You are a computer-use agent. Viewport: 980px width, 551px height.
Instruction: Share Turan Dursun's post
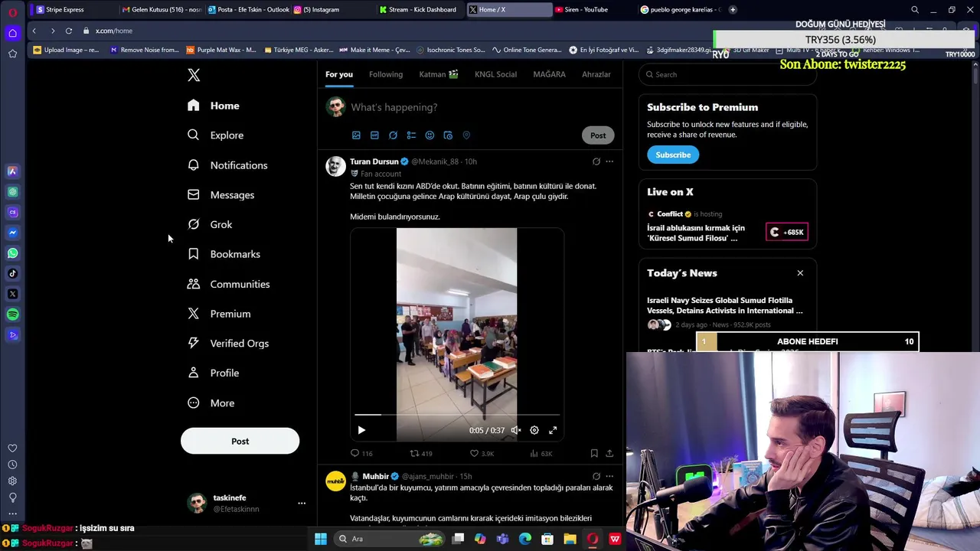click(x=609, y=454)
